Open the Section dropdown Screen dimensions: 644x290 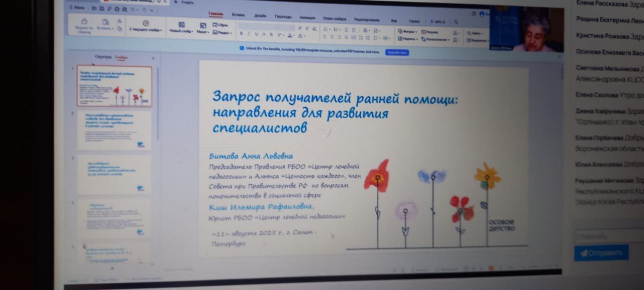(221, 33)
